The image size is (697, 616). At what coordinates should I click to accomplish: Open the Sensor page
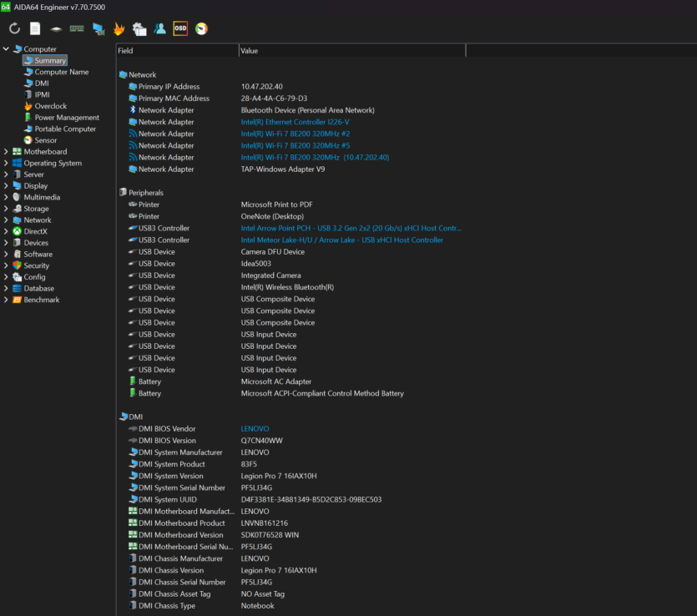click(40, 140)
